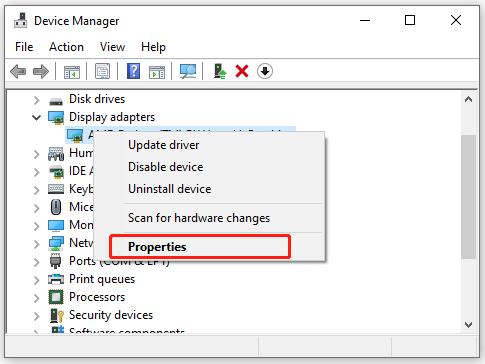Collapse the Display adapters node

(x=36, y=117)
